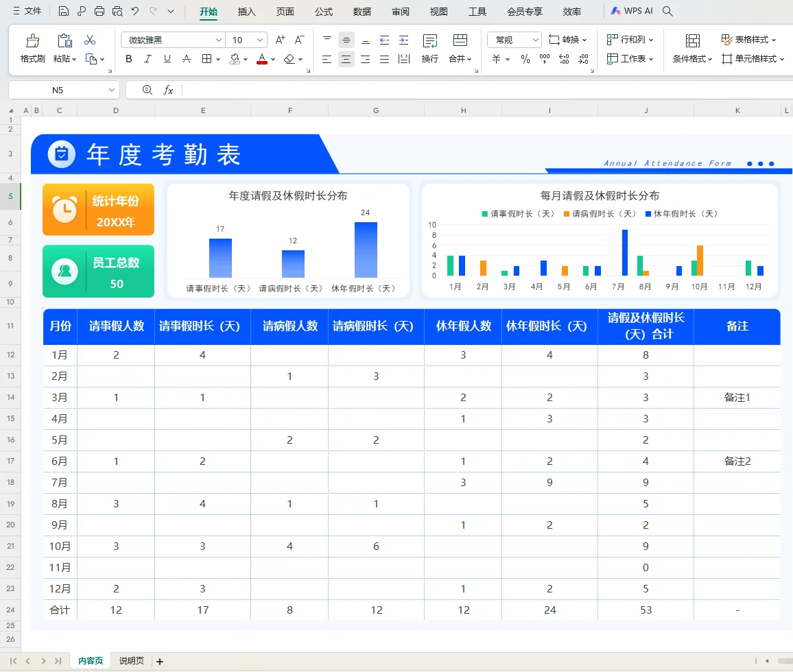Click the clear format eraser icon

coord(289,59)
